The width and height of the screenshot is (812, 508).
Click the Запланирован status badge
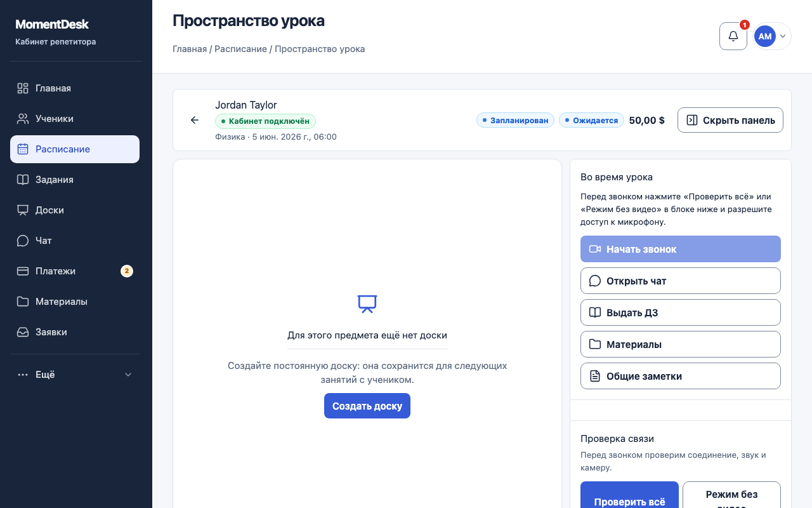coord(516,120)
